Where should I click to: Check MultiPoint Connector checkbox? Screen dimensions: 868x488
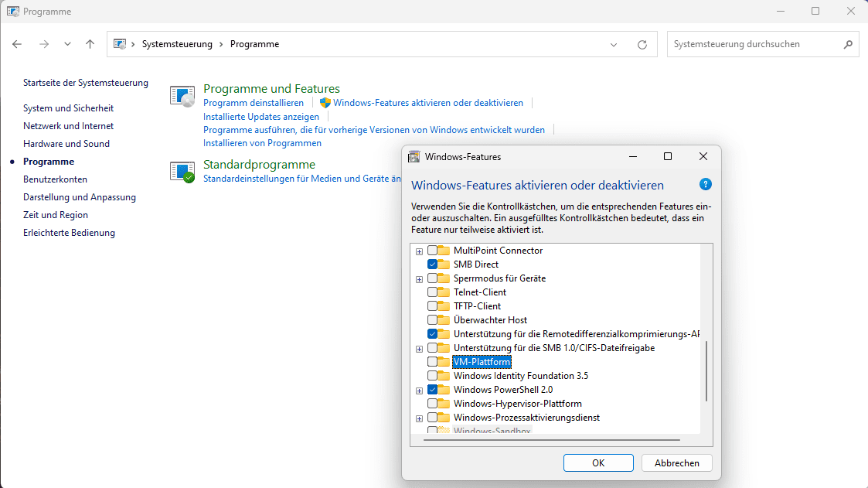[x=432, y=251]
